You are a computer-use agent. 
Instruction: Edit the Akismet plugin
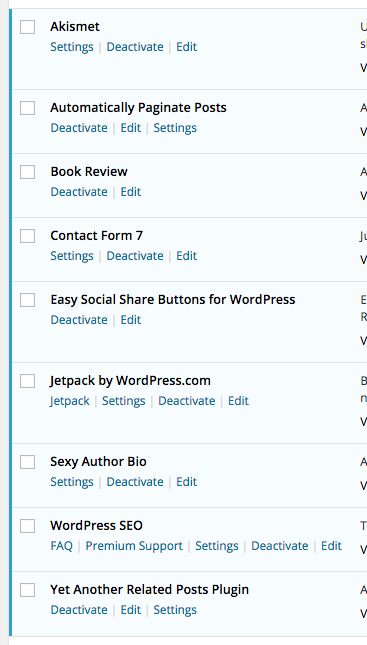187,47
